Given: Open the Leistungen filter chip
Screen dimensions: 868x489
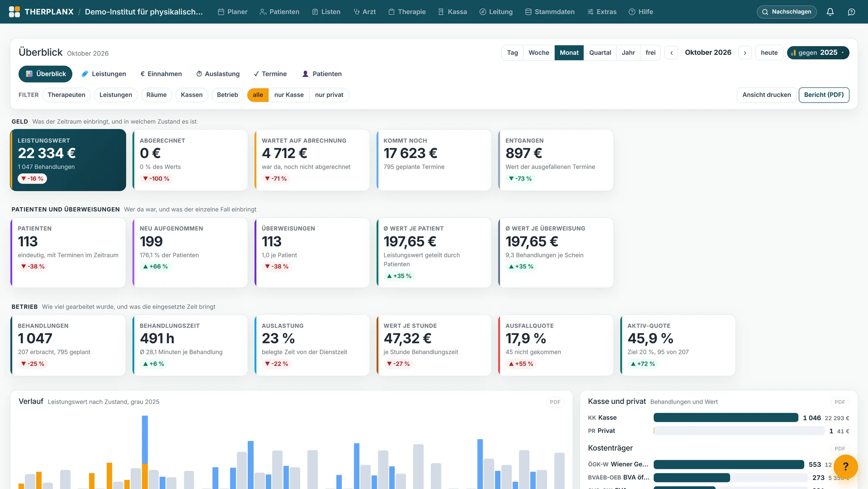Looking at the screenshot, I should pos(116,95).
